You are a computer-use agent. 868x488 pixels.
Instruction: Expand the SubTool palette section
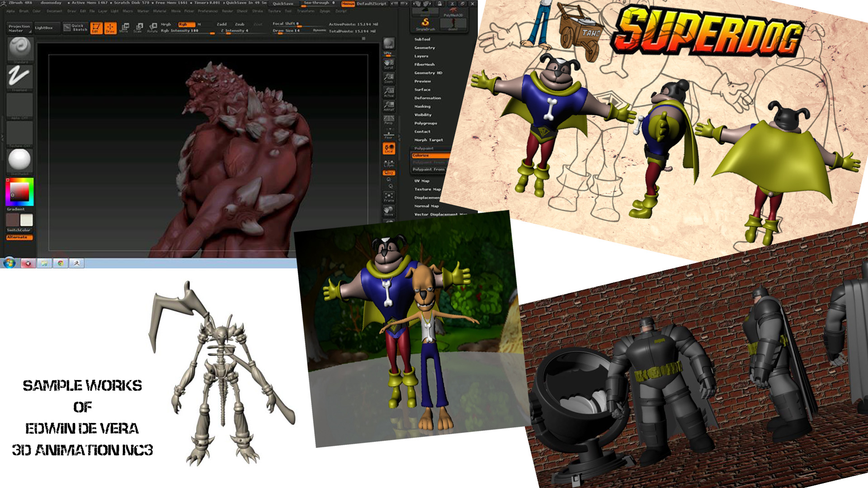(422, 39)
